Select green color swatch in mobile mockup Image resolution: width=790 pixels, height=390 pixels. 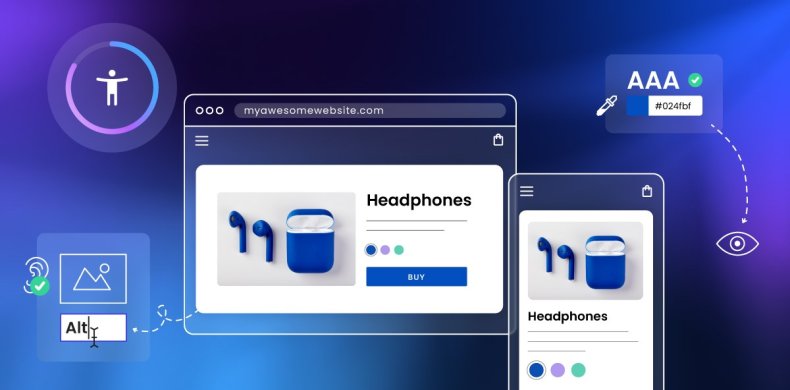point(578,370)
